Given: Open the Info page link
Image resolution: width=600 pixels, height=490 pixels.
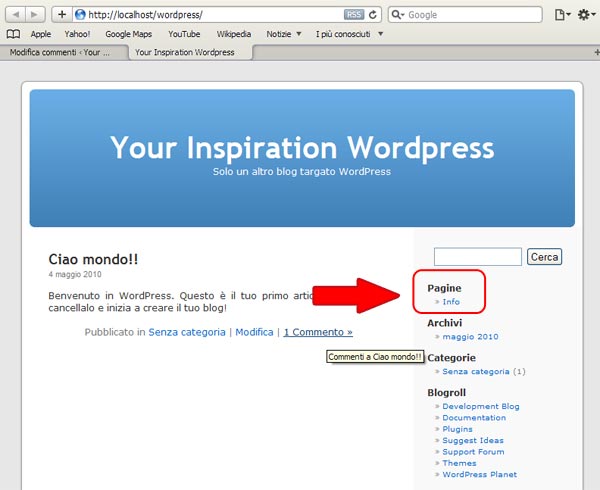Looking at the screenshot, I should pos(451,302).
